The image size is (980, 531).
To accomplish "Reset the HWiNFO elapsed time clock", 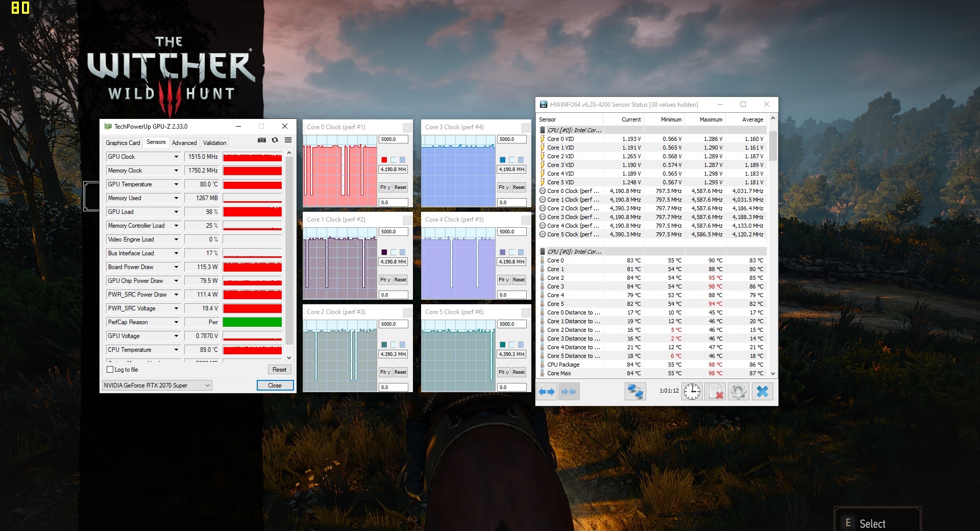I will pyautogui.click(x=692, y=392).
